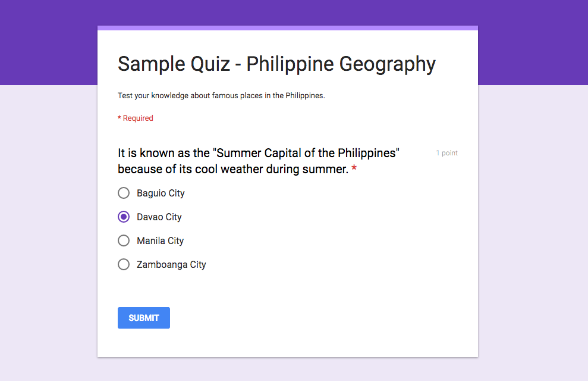The width and height of the screenshot is (588, 381).
Task: Click the red asterisk after the question
Action: tap(354, 169)
